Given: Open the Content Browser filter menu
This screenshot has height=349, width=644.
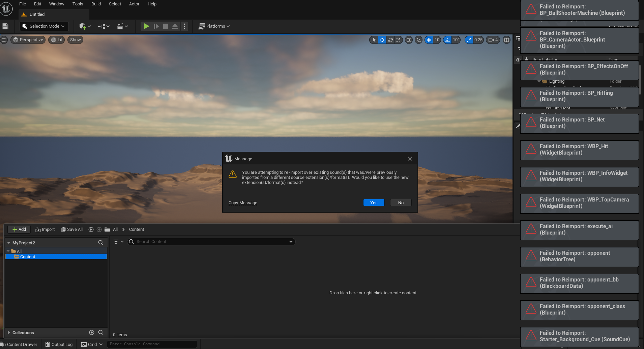Looking at the screenshot, I should click(118, 242).
